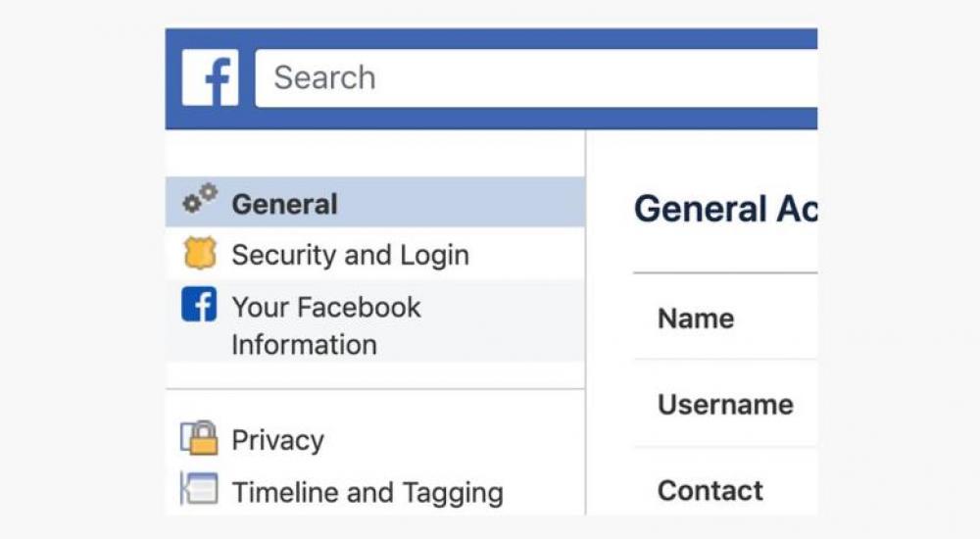This screenshot has width=980, height=539.
Task: Click the Username settings row
Action: pos(725,404)
